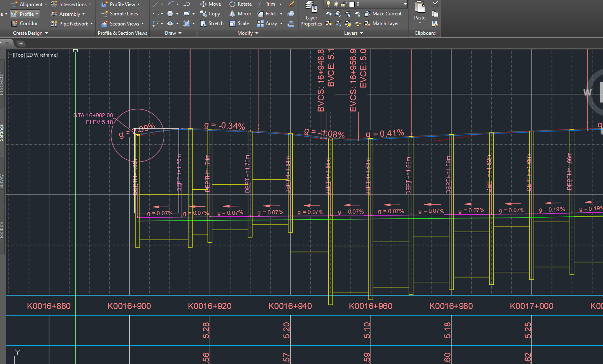Expand the Create Design panel
603x364 pixels.
[x=46, y=33]
